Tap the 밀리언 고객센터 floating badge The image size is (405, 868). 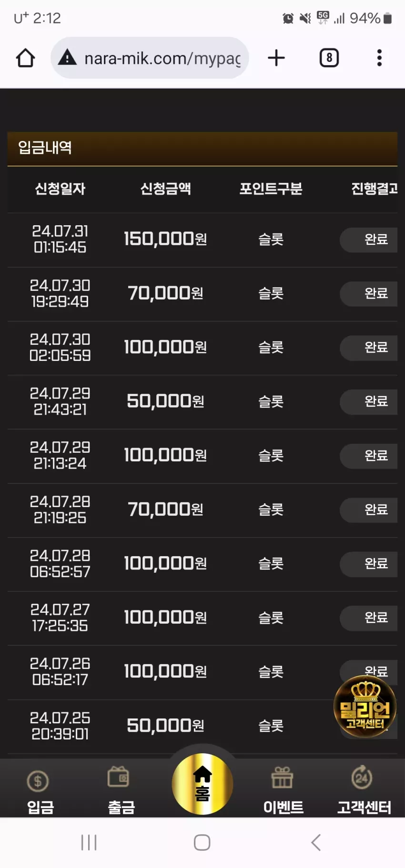point(365,707)
